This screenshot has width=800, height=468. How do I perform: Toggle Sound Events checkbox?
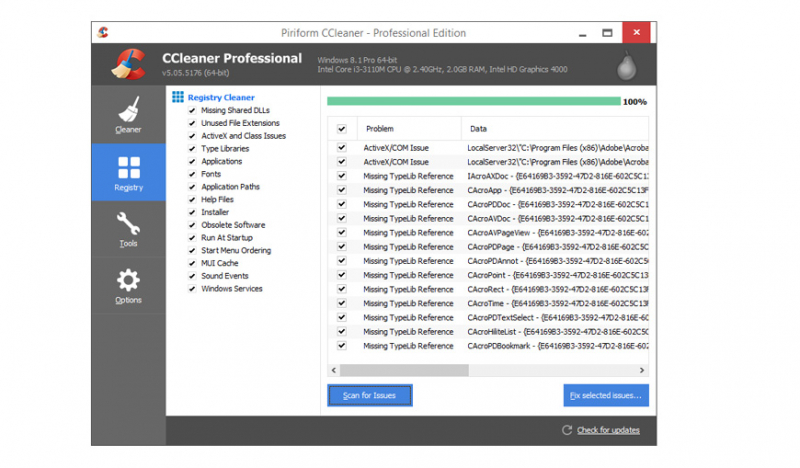(192, 276)
